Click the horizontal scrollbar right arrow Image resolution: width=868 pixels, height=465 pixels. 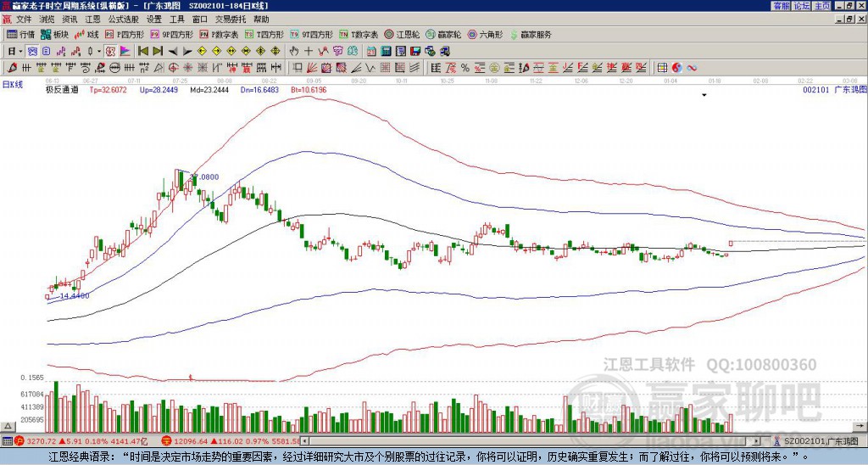pyautogui.click(x=757, y=441)
